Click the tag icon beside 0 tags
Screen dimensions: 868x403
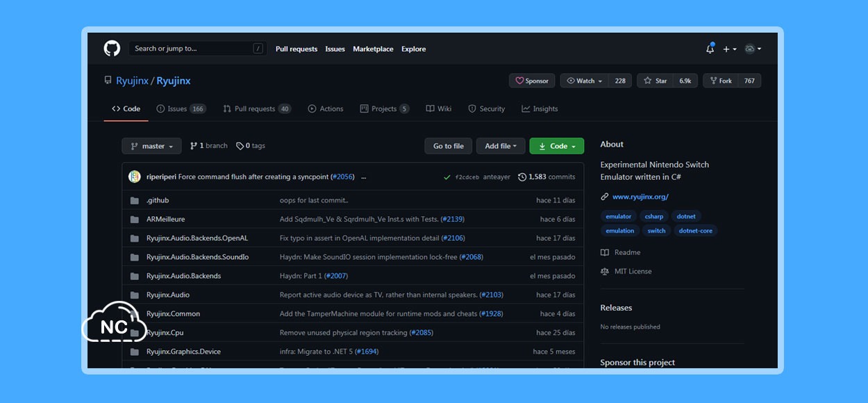[240, 146]
